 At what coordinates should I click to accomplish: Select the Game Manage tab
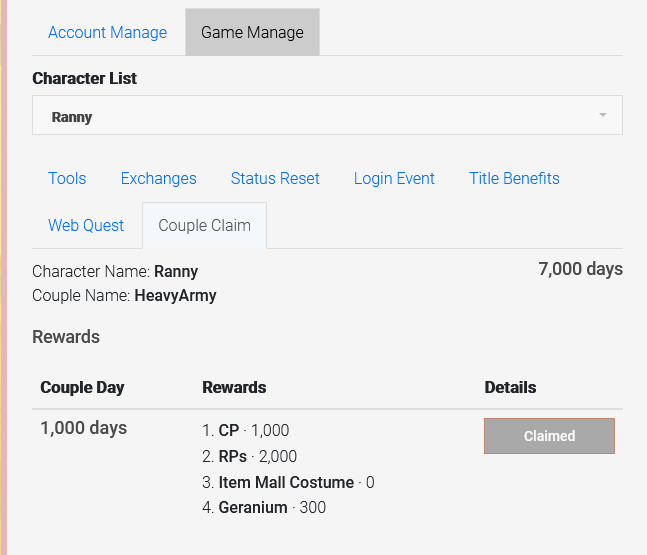pos(252,32)
